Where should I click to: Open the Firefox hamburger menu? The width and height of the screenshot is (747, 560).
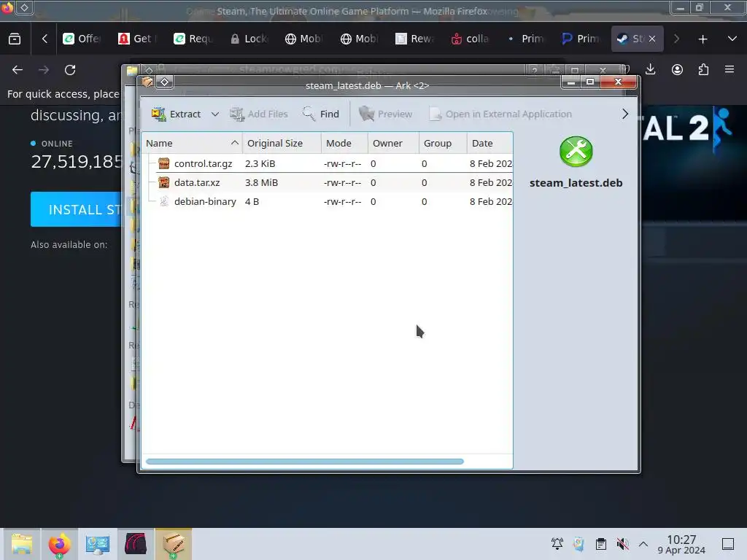(729, 69)
